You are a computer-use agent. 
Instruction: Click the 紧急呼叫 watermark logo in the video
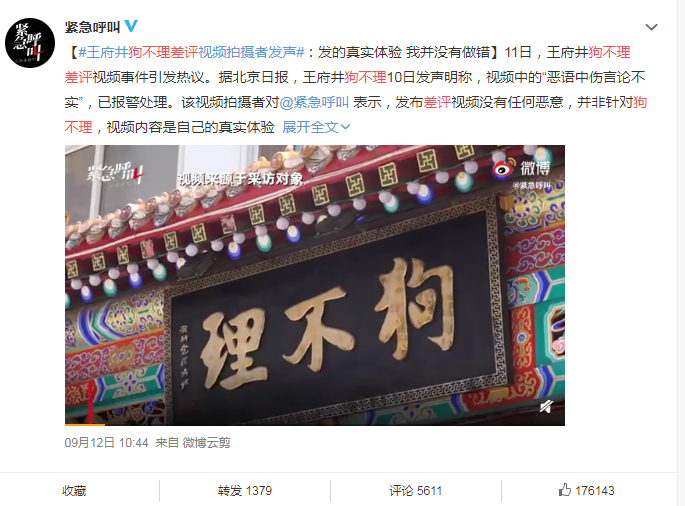pos(115,174)
